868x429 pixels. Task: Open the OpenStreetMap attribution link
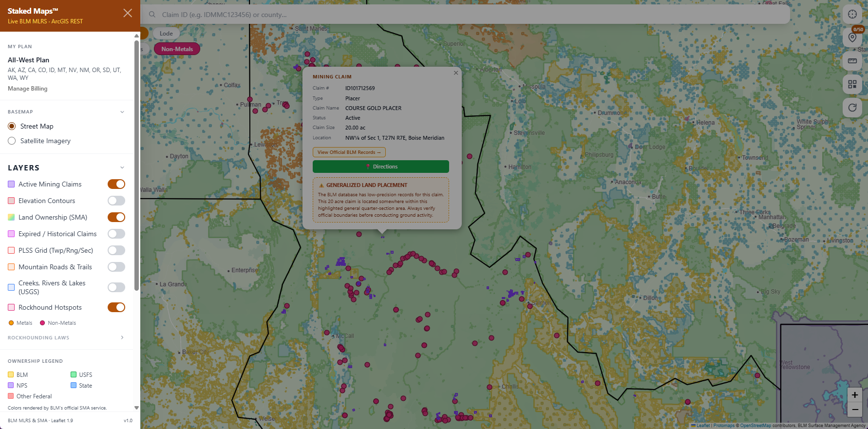pyautogui.click(x=755, y=426)
